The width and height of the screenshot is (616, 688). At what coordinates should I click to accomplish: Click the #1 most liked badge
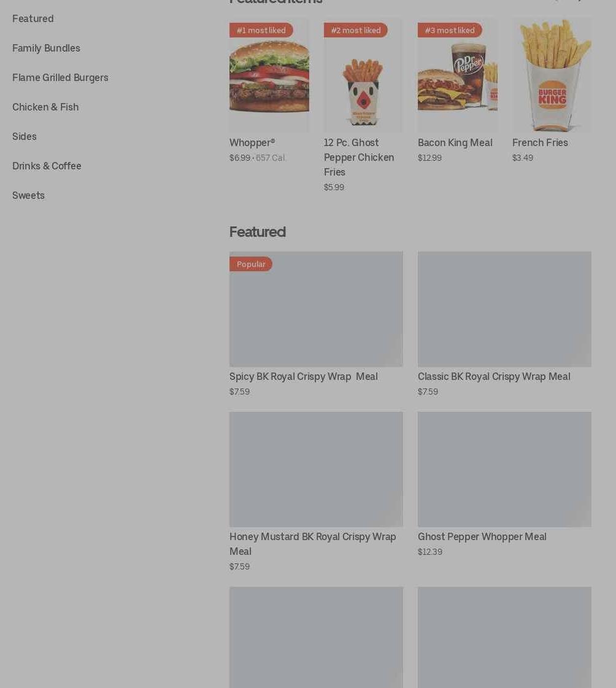[261, 30]
